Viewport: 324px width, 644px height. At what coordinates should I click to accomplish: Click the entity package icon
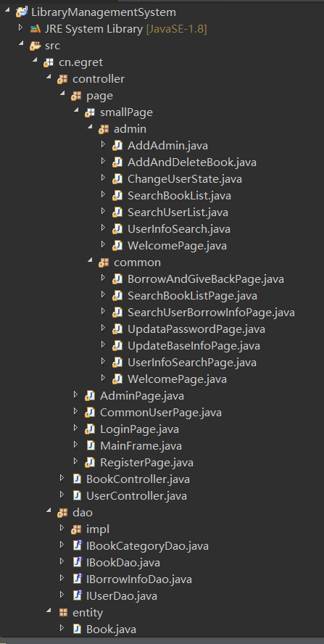[62, 613]
